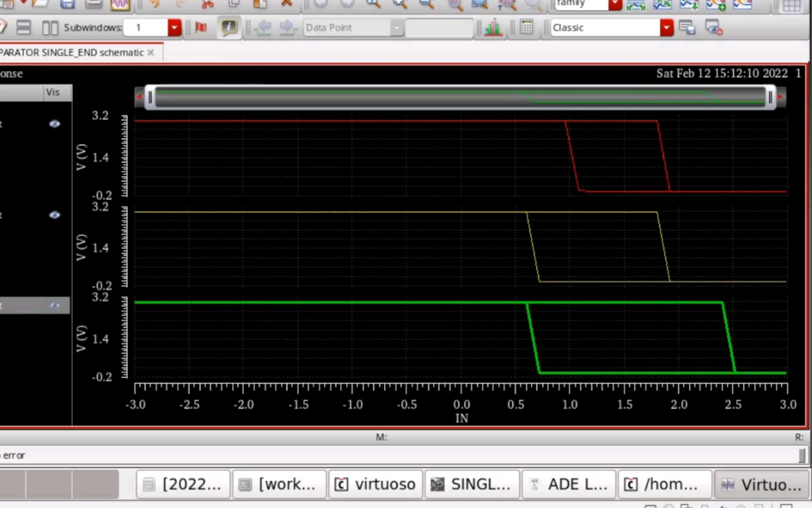The image size is (812, 508).
Task: Click the Undo arrow icon
Action: 154,4
